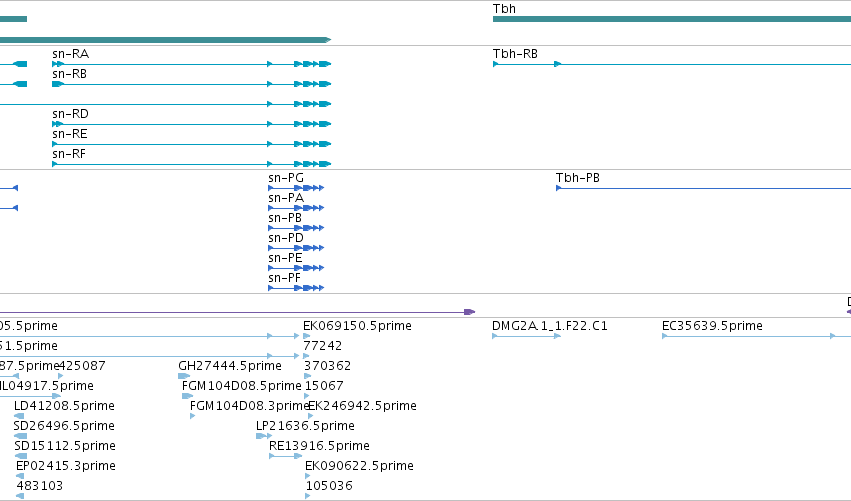Click FGM104D08.3prime EST label
The height and width of the screenshot is (501, 851).
coord(250,406)
